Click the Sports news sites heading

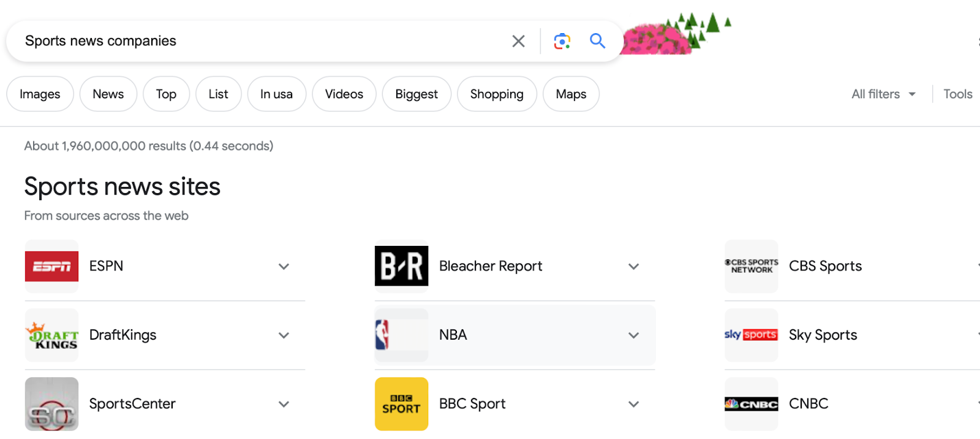click(122, 186)
